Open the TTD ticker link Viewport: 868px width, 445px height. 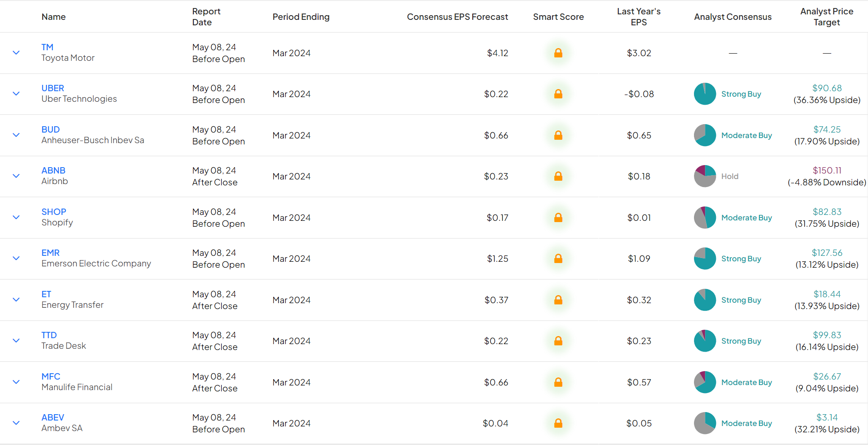point(49,335)
